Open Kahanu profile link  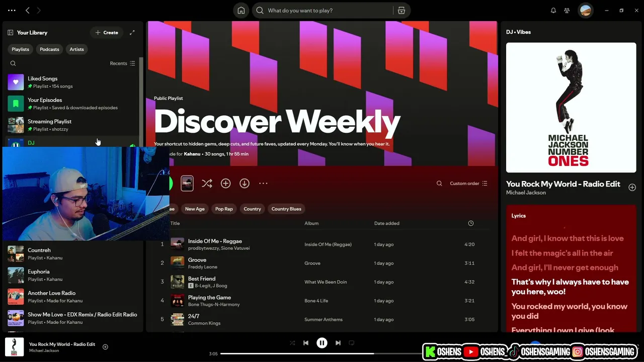(192, 154)
